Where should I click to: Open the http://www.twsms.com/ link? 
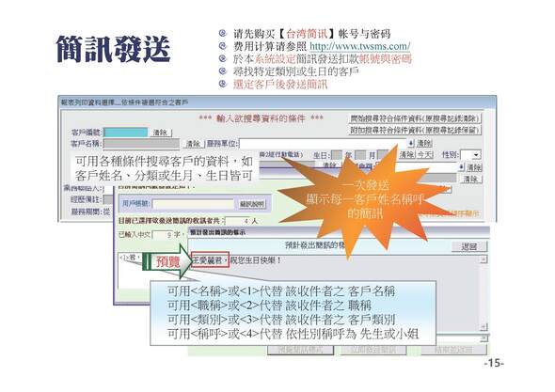pos(360,46)
